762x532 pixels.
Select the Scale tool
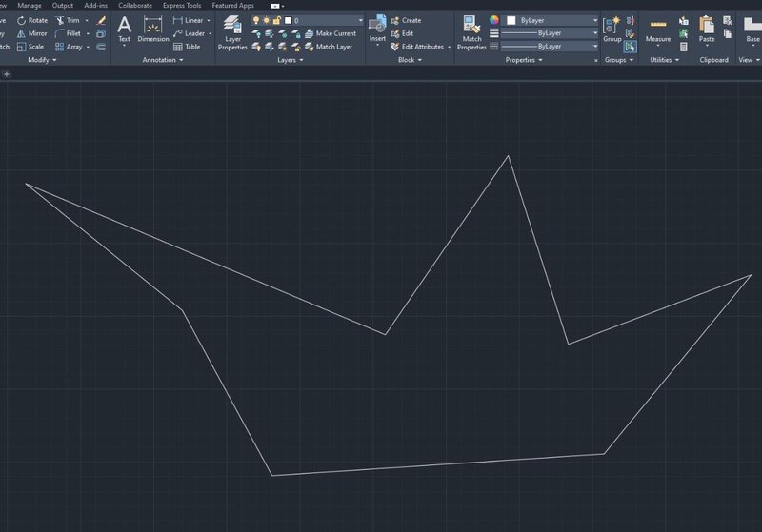(x=30, y=47)
